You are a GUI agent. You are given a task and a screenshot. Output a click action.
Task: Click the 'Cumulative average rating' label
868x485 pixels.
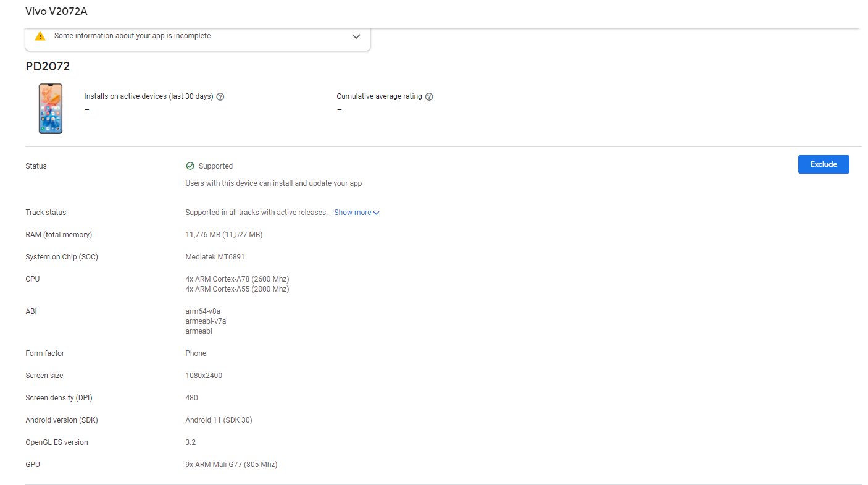[380, 96]
